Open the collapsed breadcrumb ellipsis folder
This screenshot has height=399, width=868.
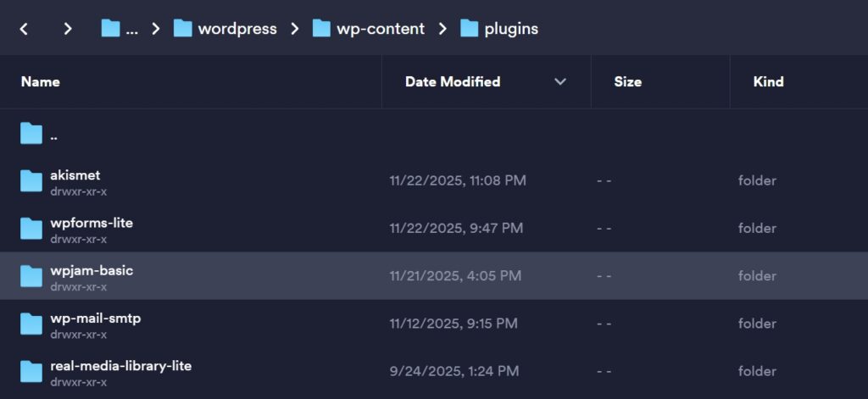120,29
